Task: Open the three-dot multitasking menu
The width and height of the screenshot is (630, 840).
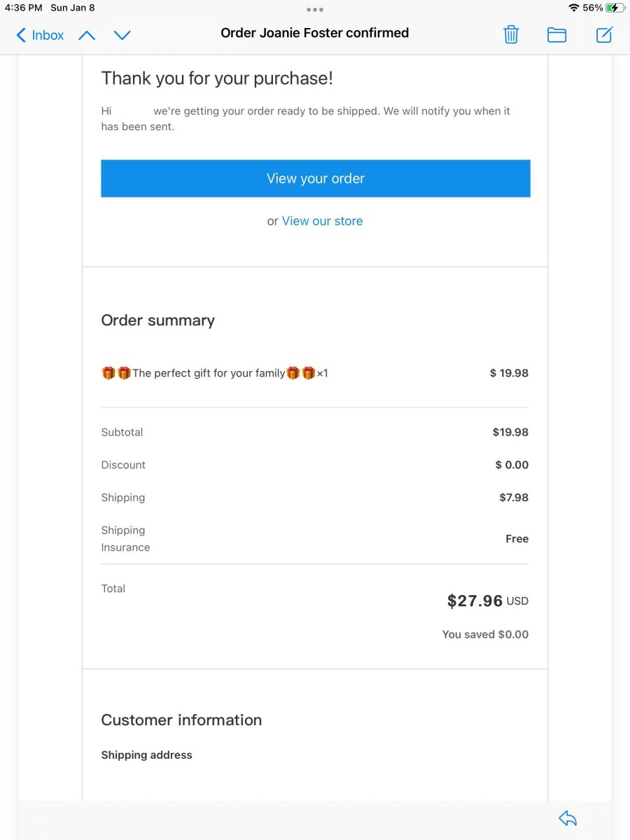Action: point(315,10)
